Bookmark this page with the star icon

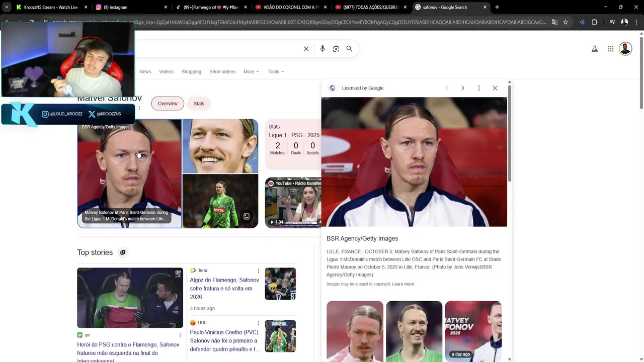point(566,22)
